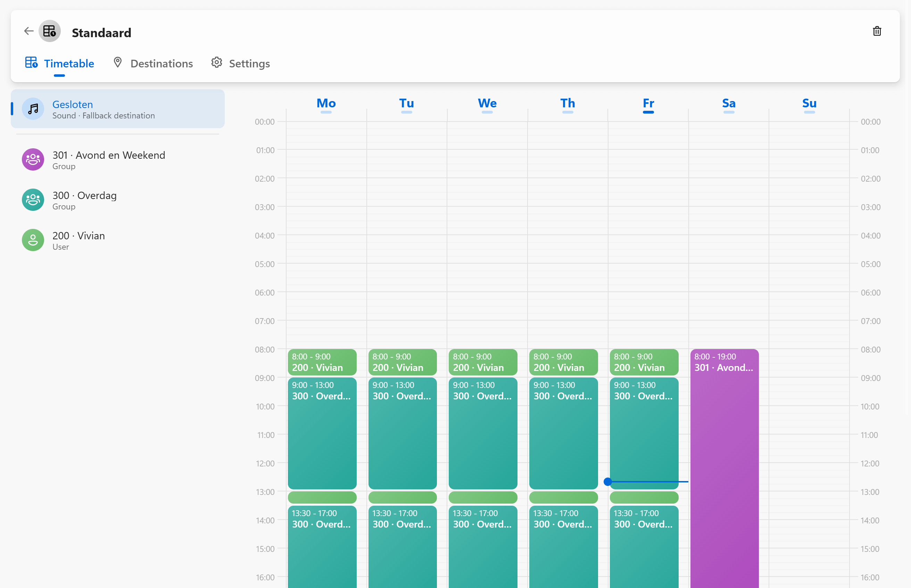Screen dimensions: 911x588
Task: Select the Gesloten fallback destination
Action: (118, 109)
